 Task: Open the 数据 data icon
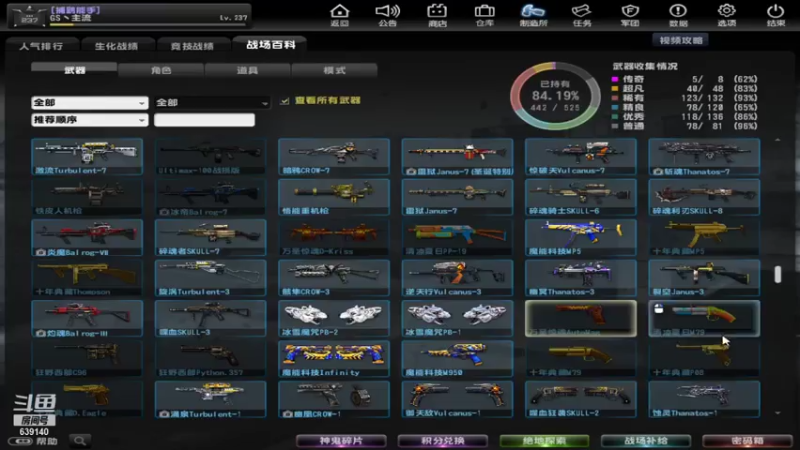pos(678,15)
